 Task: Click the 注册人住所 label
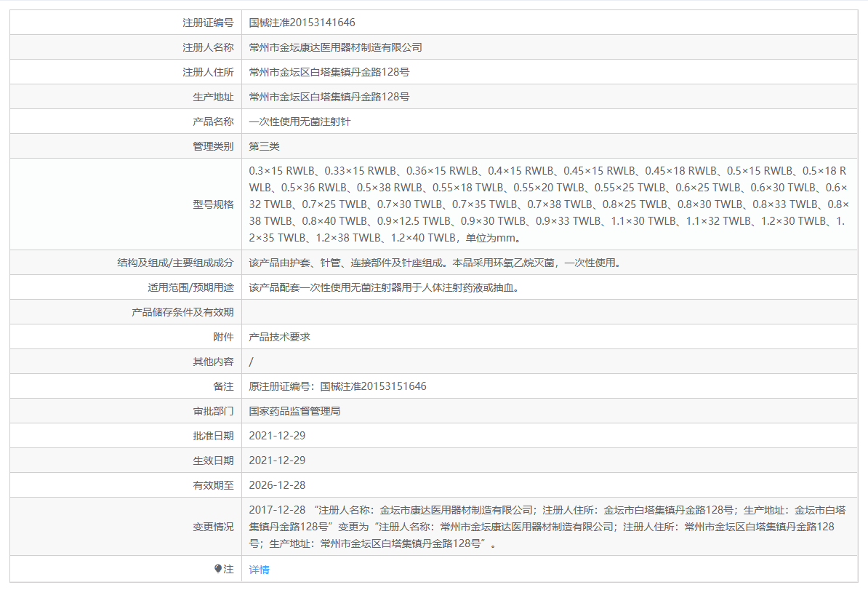click(208, 72)
